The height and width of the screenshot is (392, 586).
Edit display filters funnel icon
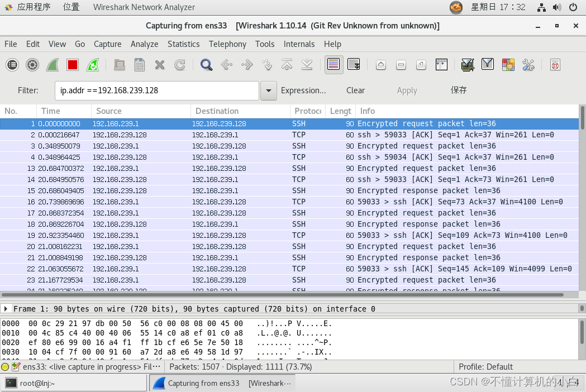click(488, 65)
